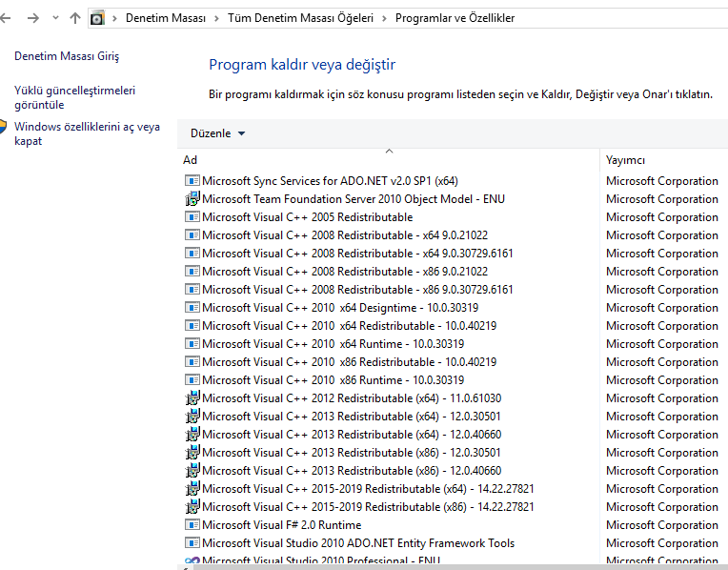
Task: Click icon of Visual C++ 2005 Redistributable row
Action: pyautogui.click(x=192, y=217)
